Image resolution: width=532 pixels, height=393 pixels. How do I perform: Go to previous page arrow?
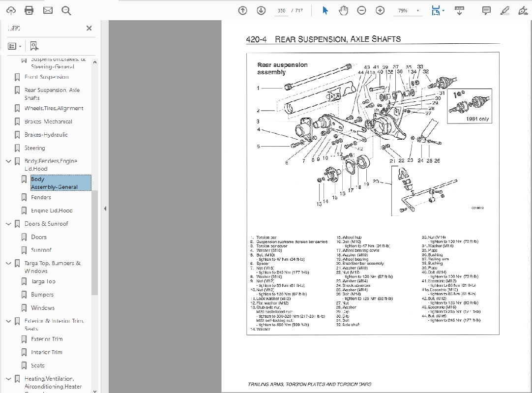click(x=242, y=10)
